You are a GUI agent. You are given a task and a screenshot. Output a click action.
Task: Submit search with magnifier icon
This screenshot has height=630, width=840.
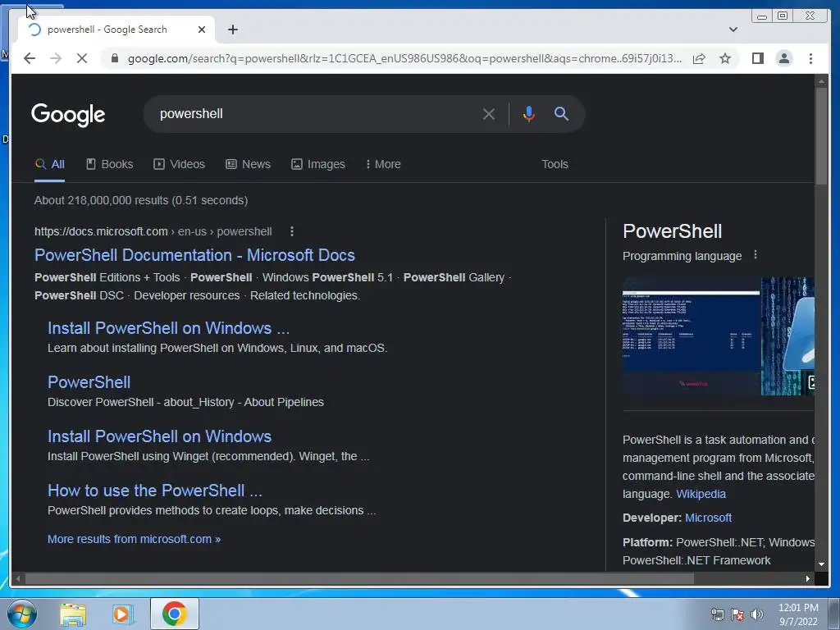click(561, 113)
